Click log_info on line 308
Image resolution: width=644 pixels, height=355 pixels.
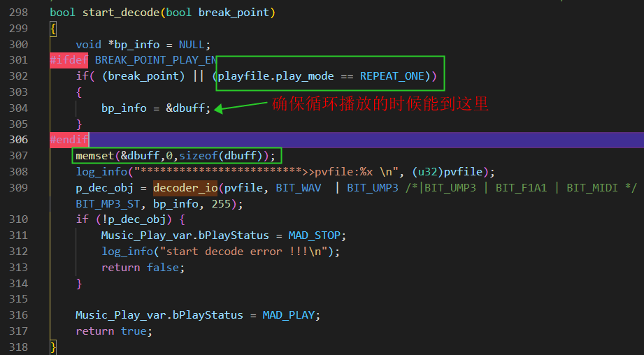101,171
